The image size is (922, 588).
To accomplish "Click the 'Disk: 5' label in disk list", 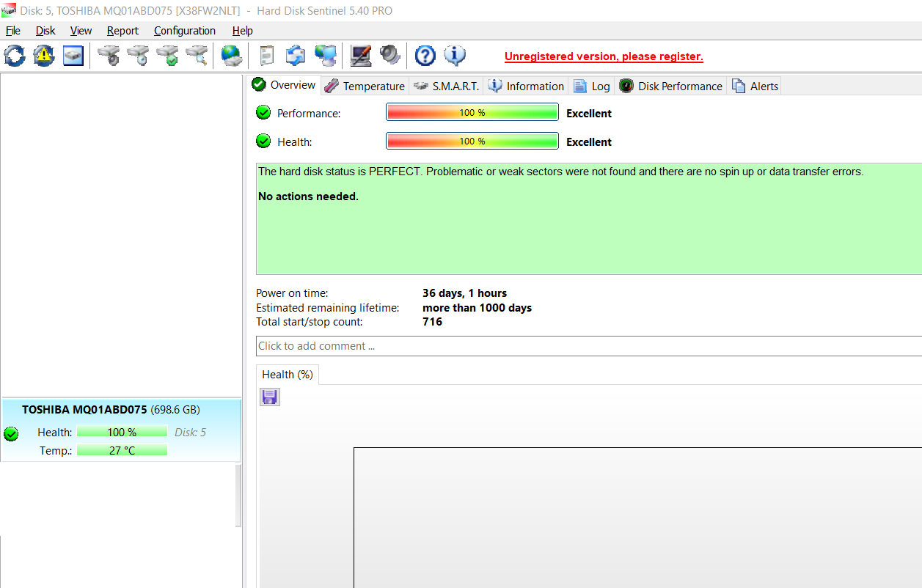I will [x=191, y=433].
